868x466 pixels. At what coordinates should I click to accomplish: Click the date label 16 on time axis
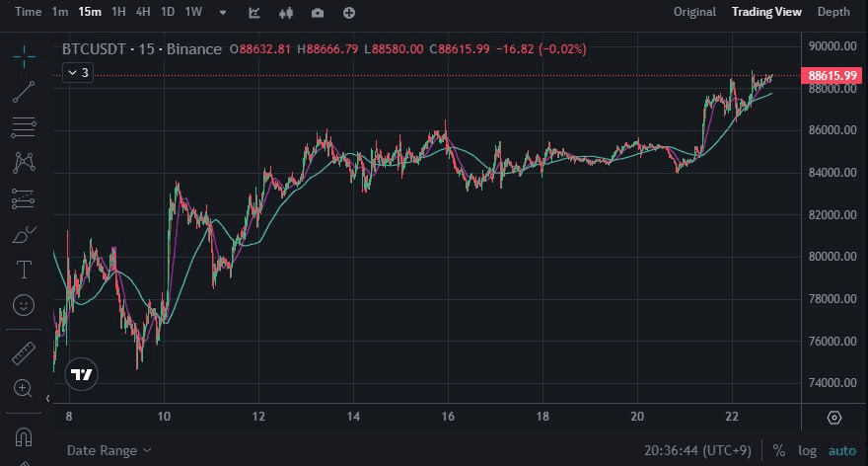tap(448, 416)
